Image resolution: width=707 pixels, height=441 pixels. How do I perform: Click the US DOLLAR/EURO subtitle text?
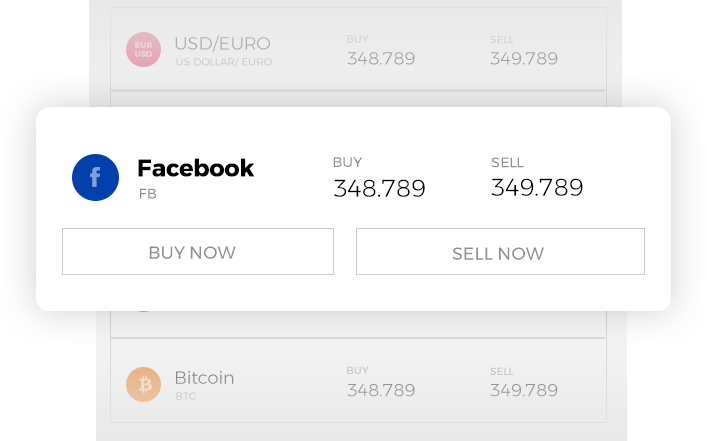tap(223, 62)
